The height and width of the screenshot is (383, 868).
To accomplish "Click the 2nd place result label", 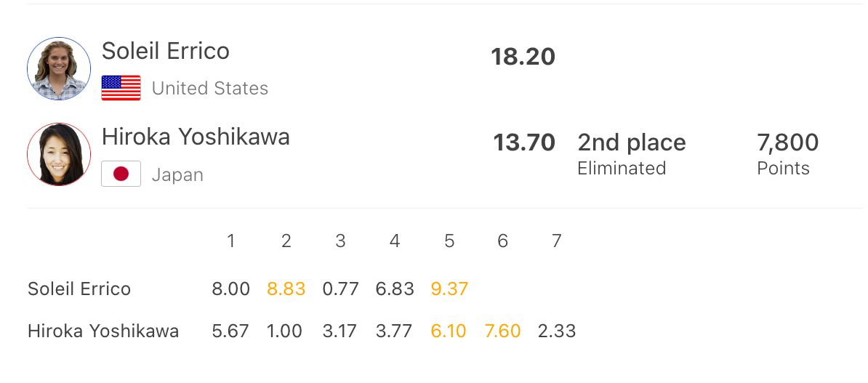I will click(631, 142).
